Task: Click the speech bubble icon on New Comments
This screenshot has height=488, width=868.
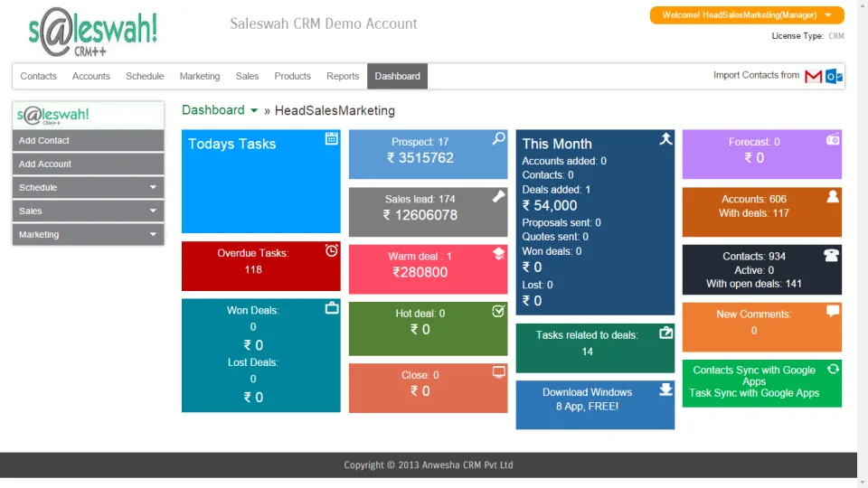Action: (833, 311)
